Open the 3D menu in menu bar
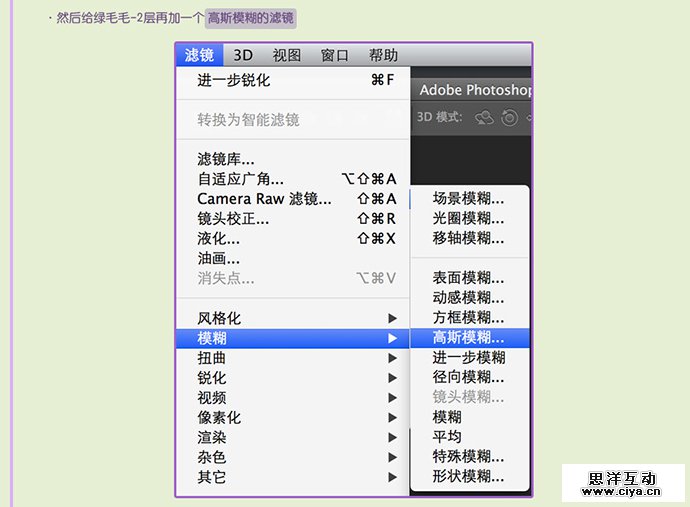 [243, 55]
